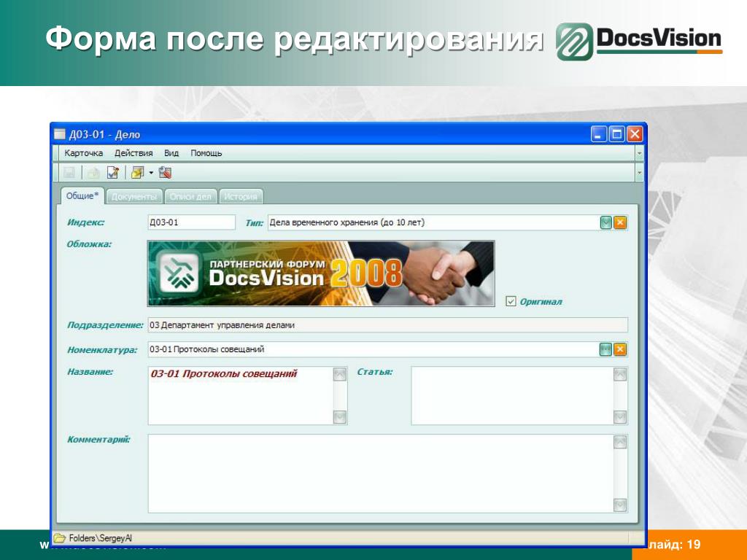
Task: Open the Помощь menu
Action: [x=206, y=153]
